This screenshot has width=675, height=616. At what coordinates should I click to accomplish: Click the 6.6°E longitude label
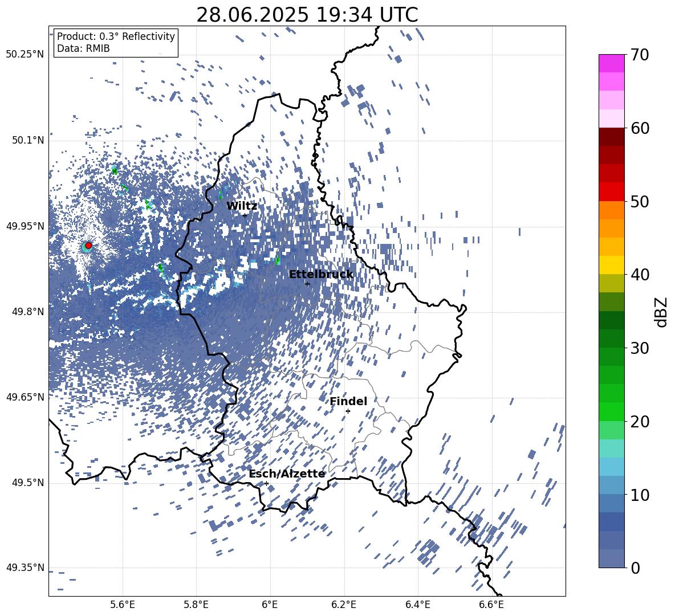click(x=491, y=605)
